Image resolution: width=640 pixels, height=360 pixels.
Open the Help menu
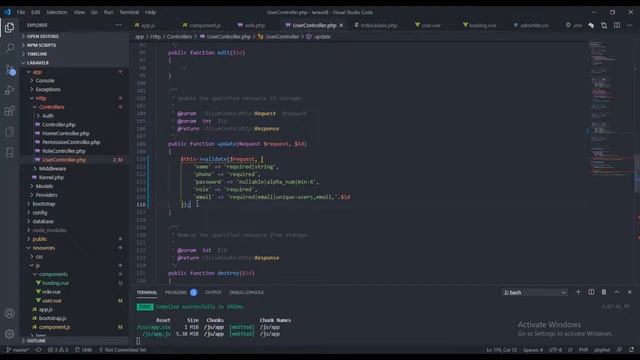click(151, 12)
